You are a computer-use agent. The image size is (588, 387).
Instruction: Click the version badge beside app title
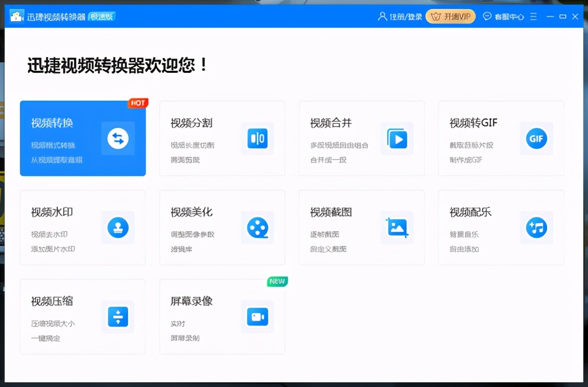point(102,16)
